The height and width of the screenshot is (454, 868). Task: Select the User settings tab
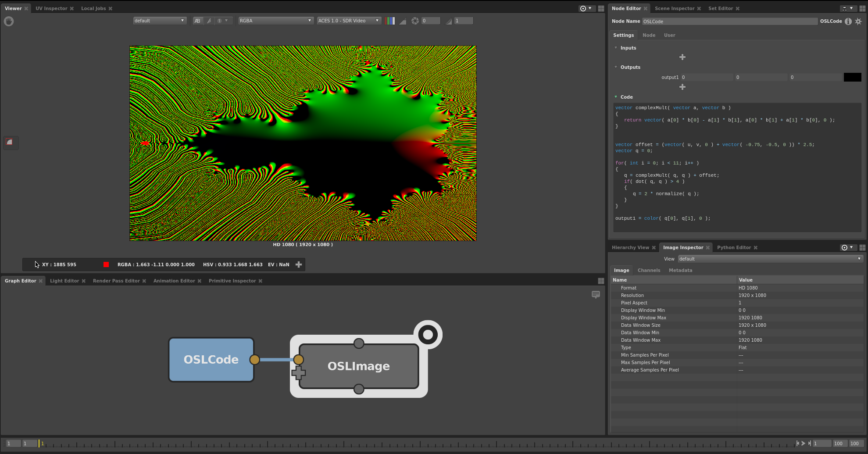pos(669,35)
